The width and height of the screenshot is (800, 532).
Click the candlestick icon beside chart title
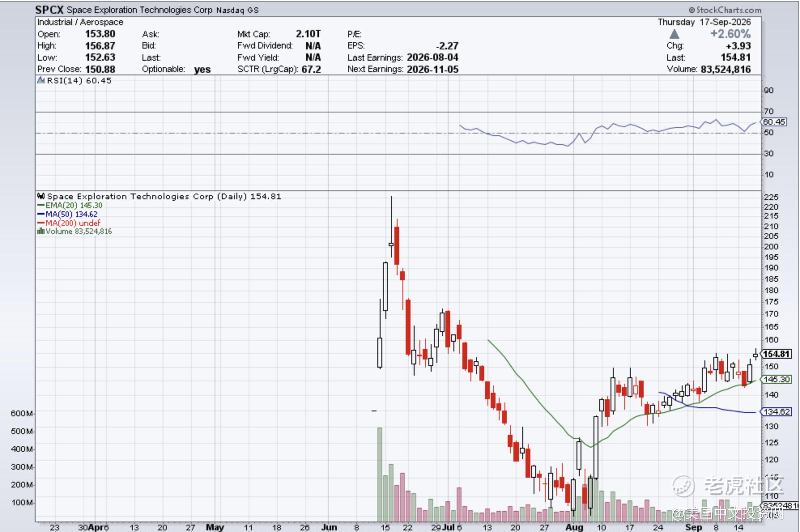click(41, 196)
